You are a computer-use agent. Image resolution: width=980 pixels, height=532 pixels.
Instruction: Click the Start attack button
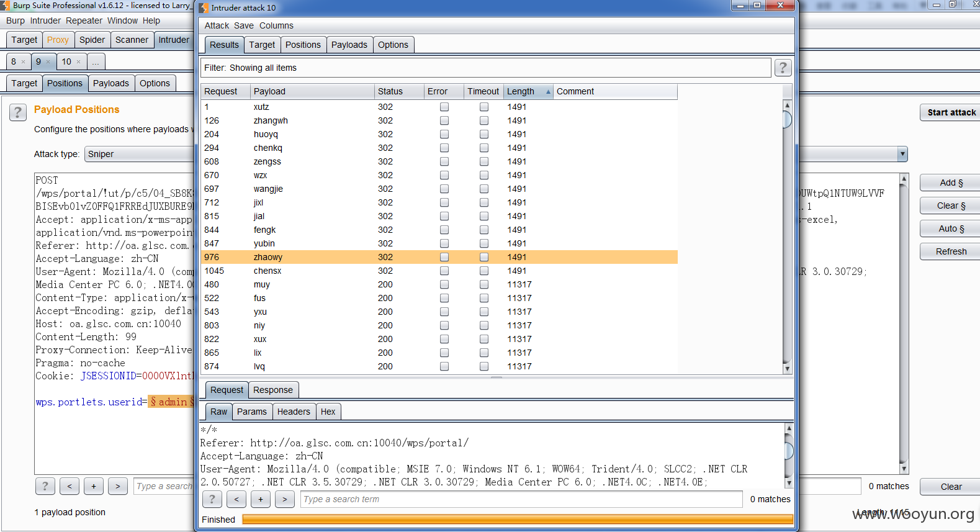(951, 112)
